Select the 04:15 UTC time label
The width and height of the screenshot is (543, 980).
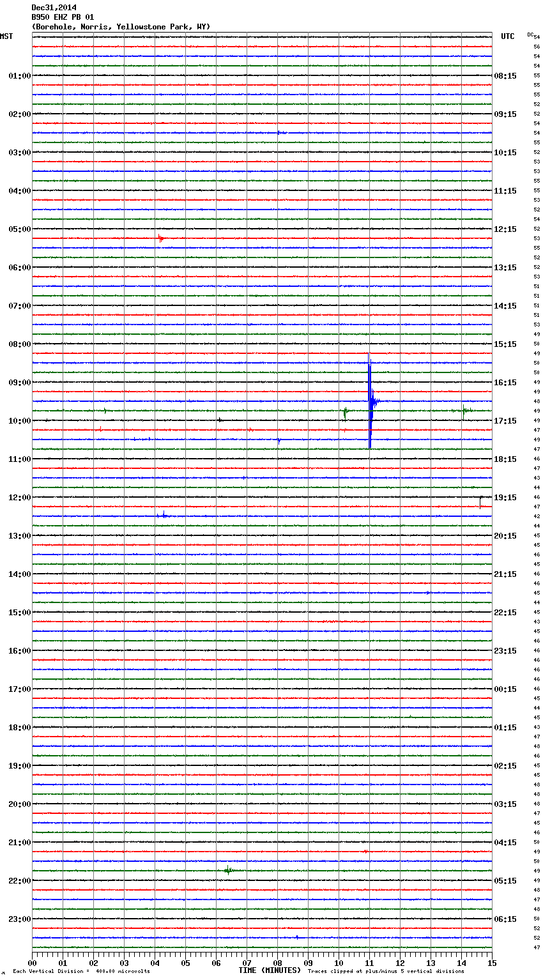(x=505, y=843)
